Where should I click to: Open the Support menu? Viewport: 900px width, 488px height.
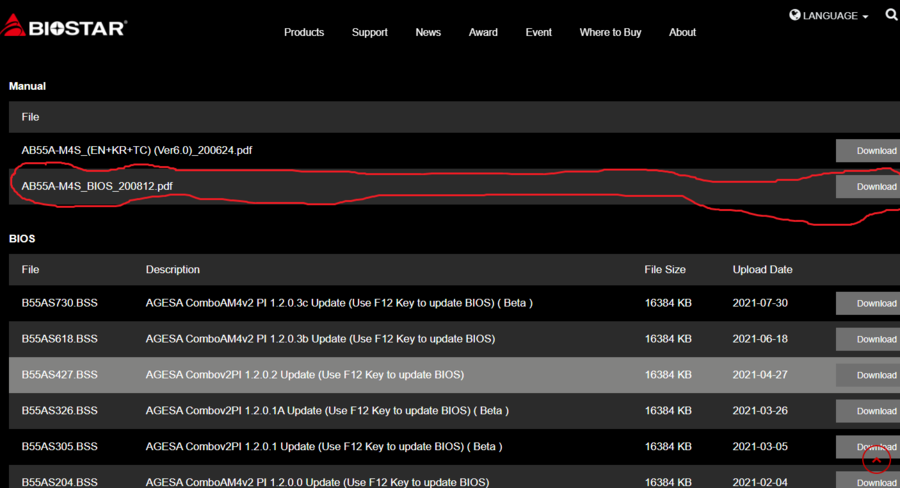[370, 32]
